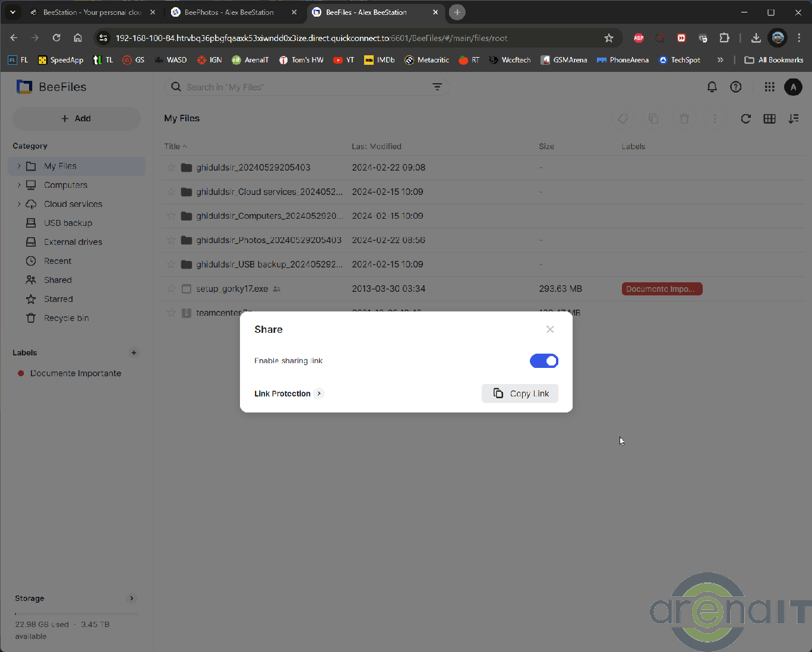The height and width of the screenshot is (652, 812).
Task: Switch to grid view layout
Action: [769, 119]
